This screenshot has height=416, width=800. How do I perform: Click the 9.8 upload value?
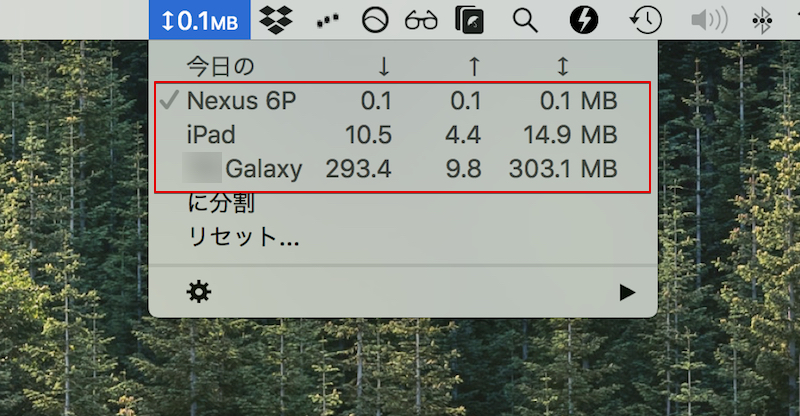[x=463, y=169]
